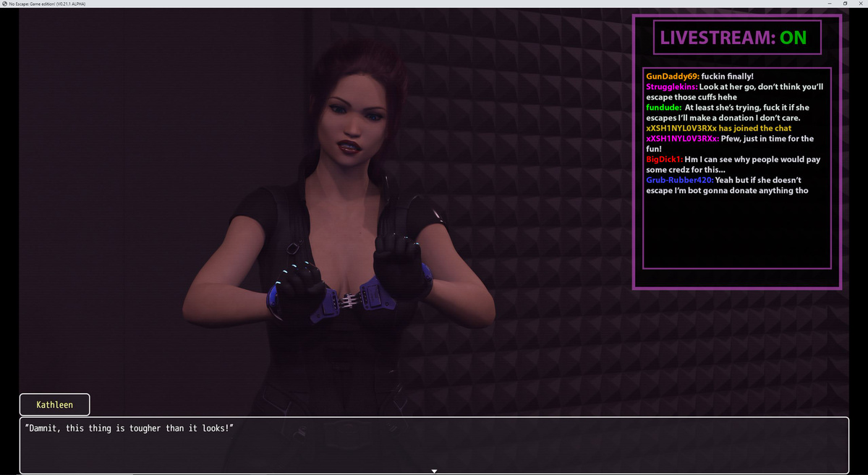
Task: Restore down the game window
Action: click(x=844, y=4)
